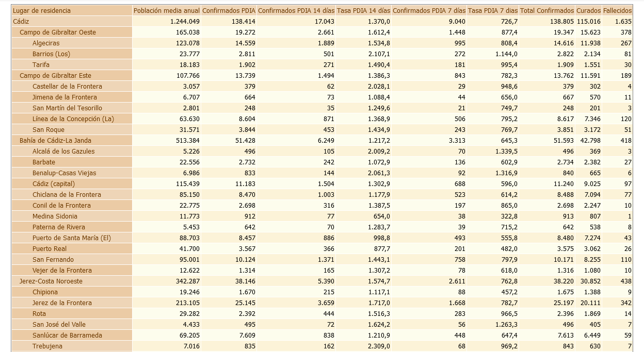
Task: Select the 'Tasa PDIA 7 días' header
Action: pos(492,10)
